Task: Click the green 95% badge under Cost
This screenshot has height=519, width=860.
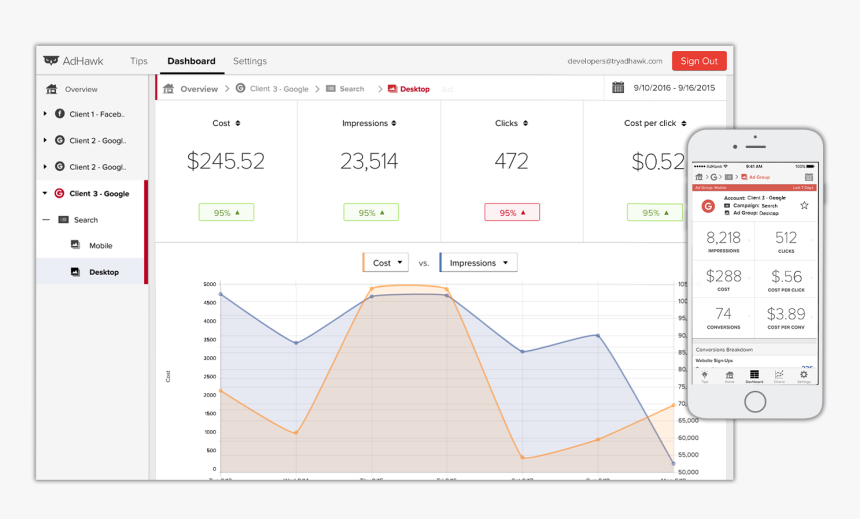Action: (x=227, y=212)
